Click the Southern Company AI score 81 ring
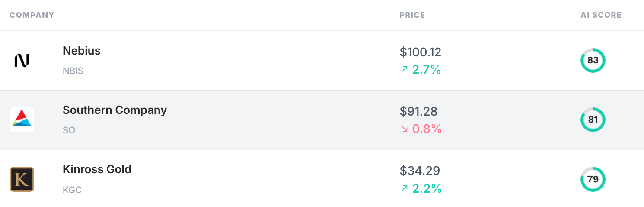 (593, 120)
